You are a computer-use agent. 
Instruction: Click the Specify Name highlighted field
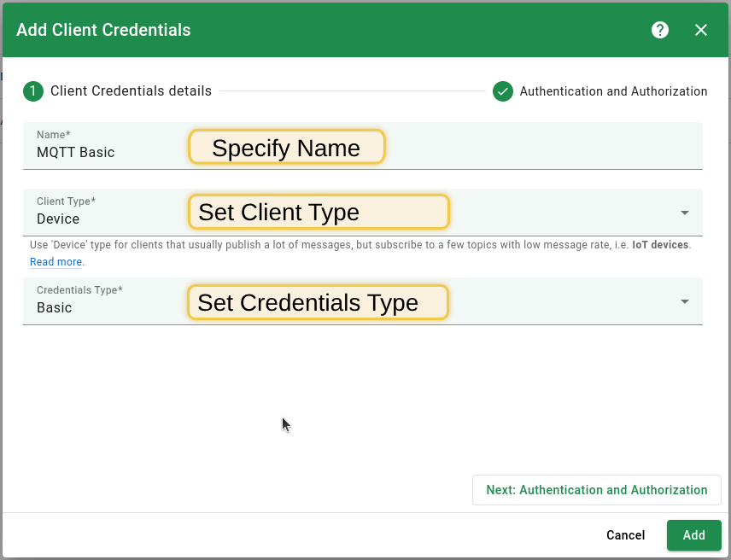(x=286, y=147)
